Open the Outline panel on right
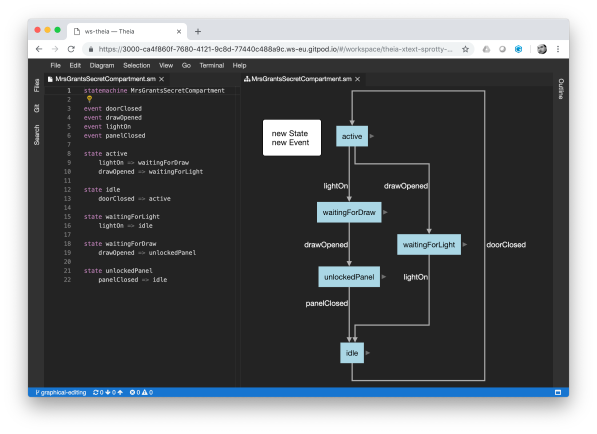Image resolution: width=597 pixels, height=434 pixels. (x=561, y=89)
